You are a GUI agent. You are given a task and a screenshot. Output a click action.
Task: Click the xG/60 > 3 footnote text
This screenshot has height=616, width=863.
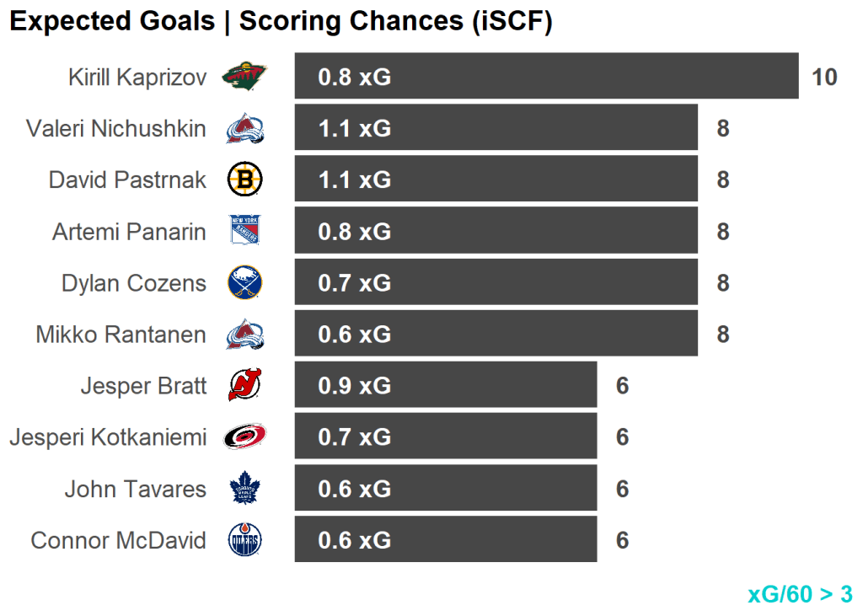click(800, 594)
